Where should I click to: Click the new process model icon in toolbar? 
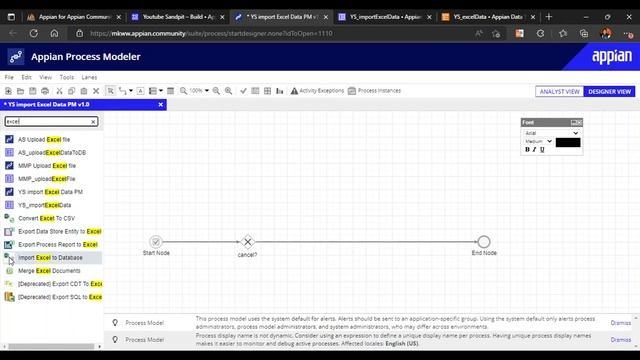point(8,91)
